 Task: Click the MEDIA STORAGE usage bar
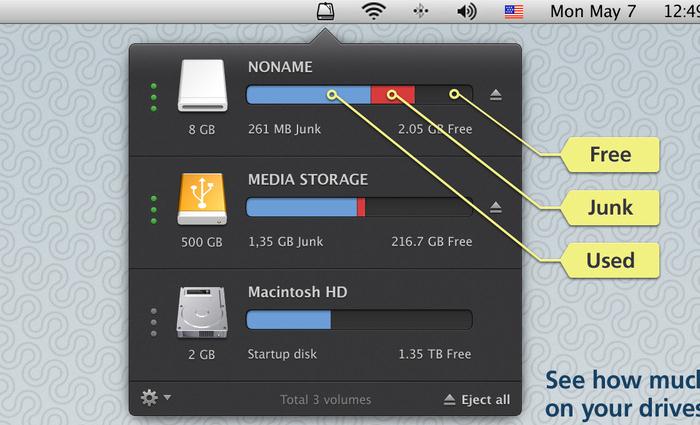pos(359,207)
